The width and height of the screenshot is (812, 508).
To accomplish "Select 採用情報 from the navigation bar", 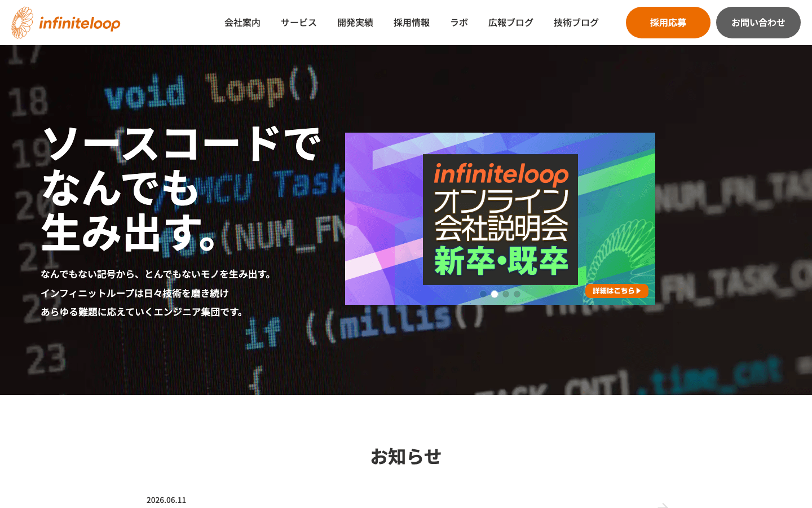I will click(412, 23).
